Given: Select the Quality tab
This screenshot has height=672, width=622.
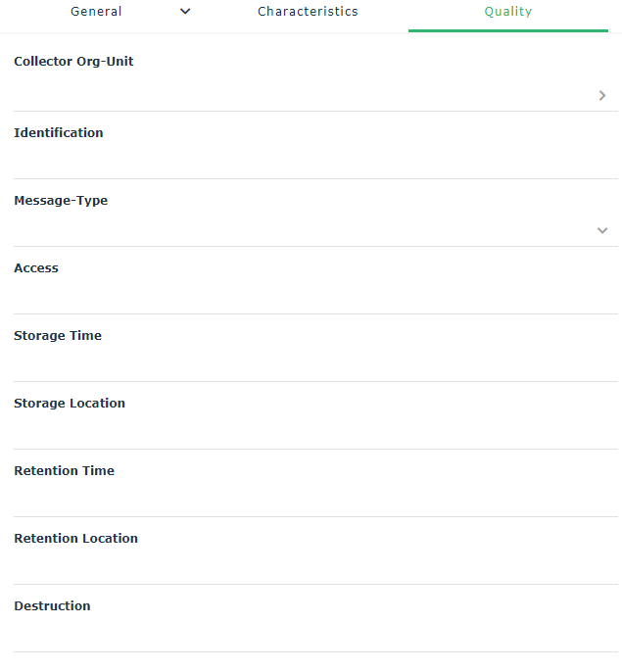Looking at the screenshot, I should click(507, 12).
